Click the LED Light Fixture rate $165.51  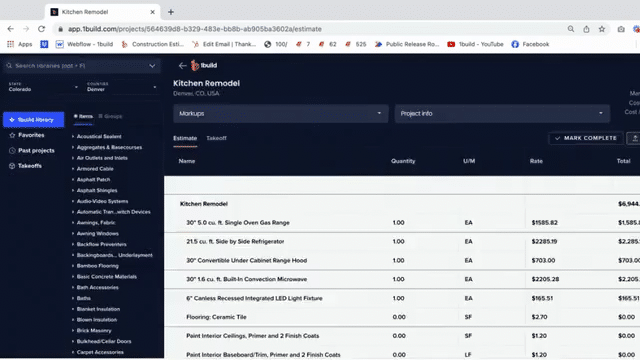point(542,298)
